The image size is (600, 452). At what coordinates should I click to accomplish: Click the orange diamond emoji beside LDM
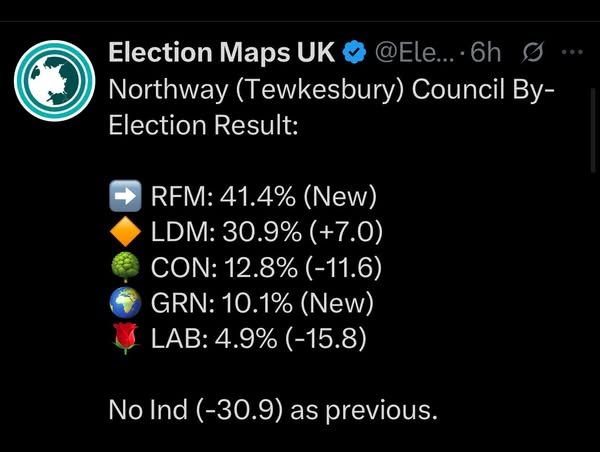pos(124,233)
